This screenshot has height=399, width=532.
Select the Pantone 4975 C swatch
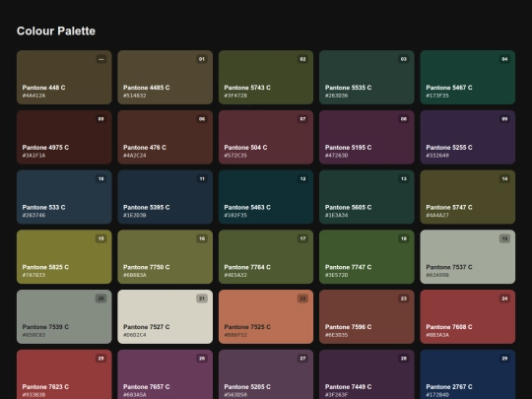click(64, 137)
